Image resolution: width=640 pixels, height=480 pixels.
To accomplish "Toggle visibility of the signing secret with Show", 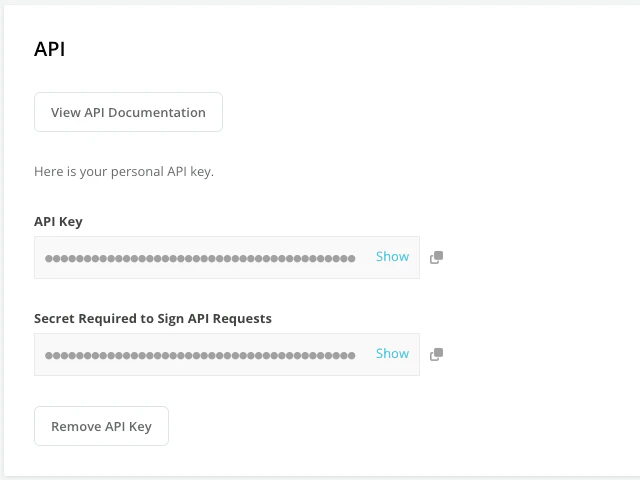I will tap(392, 354).
